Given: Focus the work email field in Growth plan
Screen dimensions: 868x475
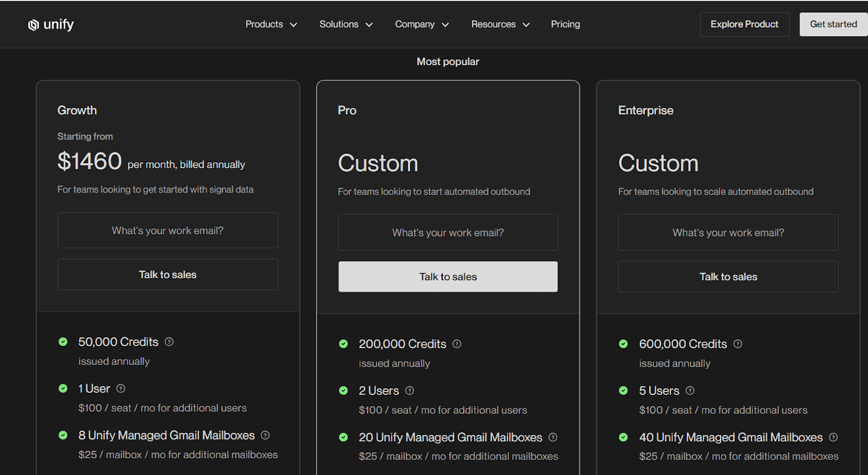Looking at the screenshot, I should (168, 230).
